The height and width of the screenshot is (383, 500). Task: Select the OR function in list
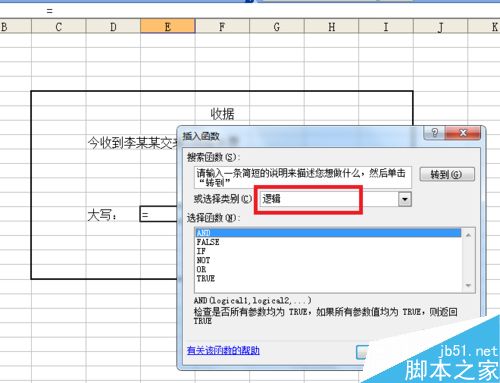coord(328,269)
